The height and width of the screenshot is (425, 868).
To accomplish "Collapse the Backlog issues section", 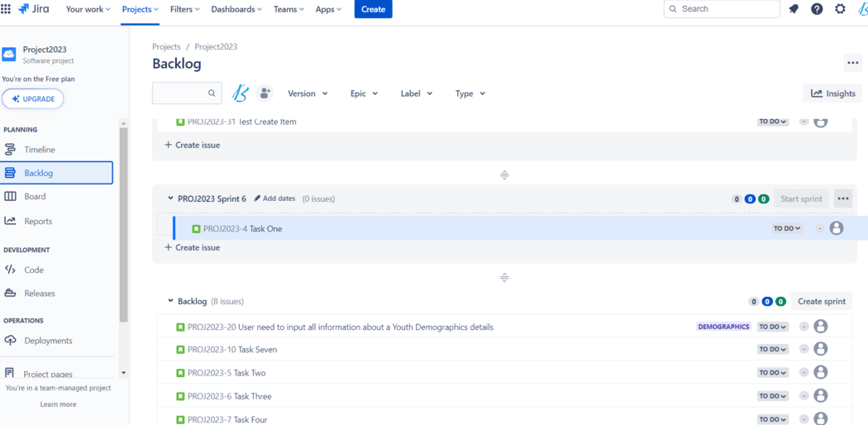I will [170, 301].
